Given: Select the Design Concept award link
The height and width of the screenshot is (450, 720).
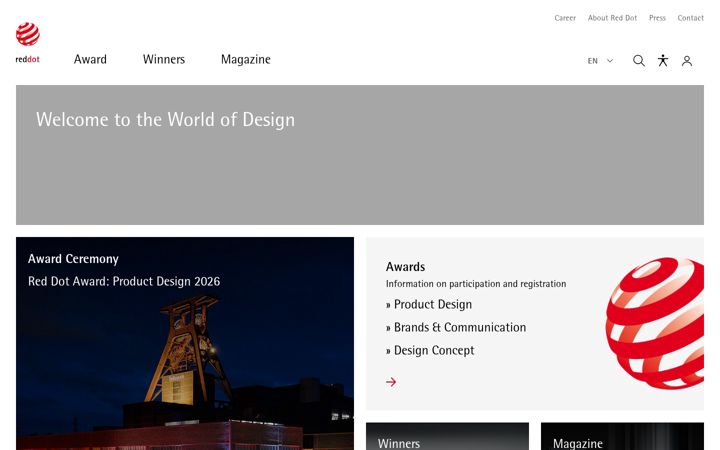Looking at the screenshot, I should (x=430, y=350).
